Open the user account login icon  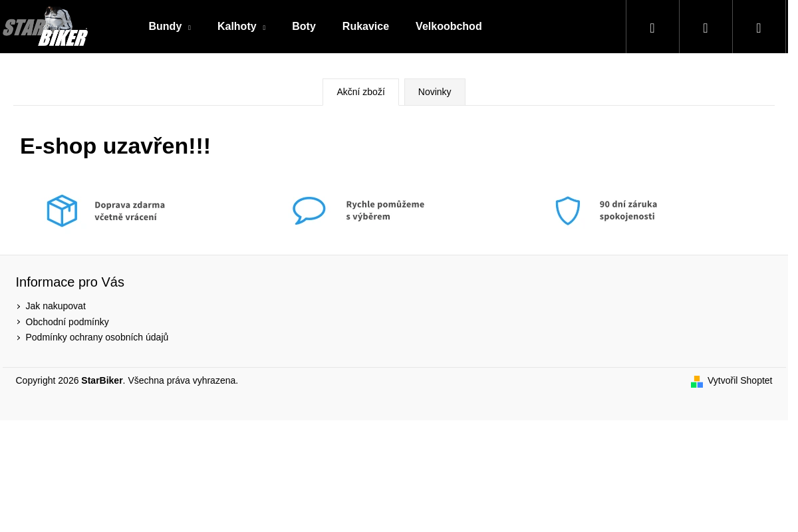click(705, 28)
